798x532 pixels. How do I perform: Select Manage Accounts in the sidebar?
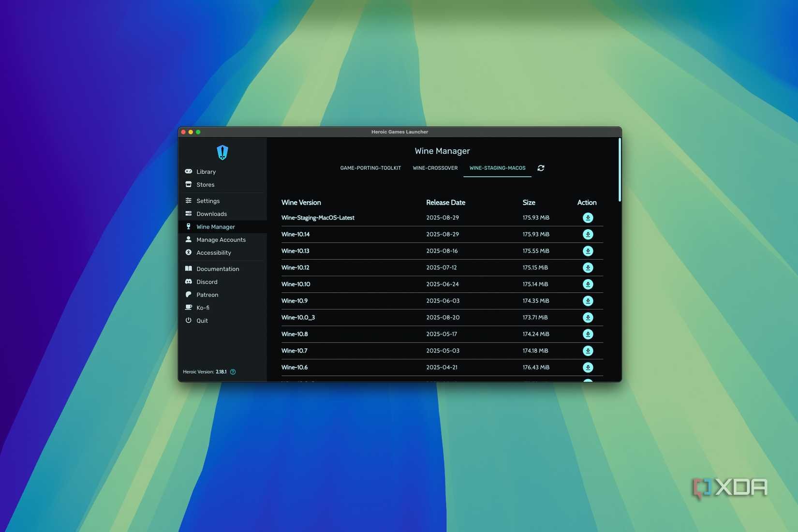click(221, 239)
